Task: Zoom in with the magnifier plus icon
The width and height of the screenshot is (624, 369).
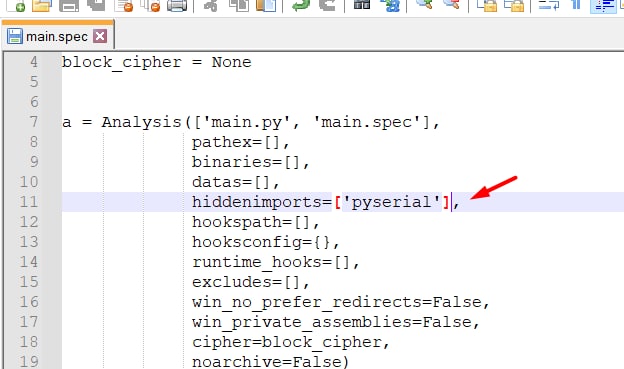Action: (x=424, y=4)
